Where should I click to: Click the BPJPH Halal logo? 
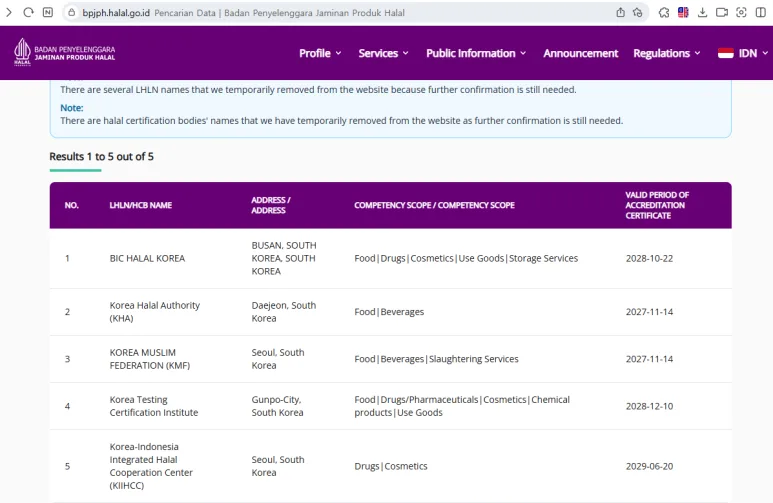66,53
